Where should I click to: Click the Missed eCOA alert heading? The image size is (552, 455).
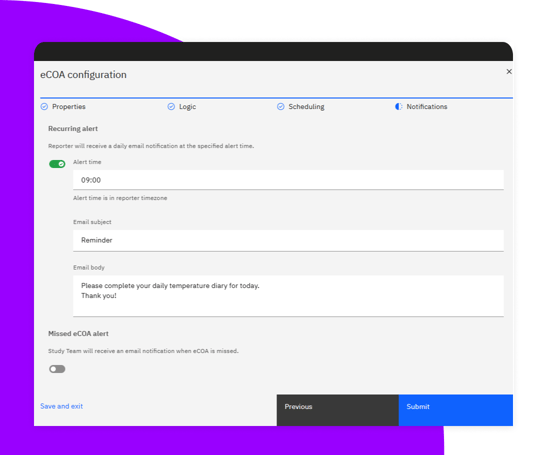pyautogui.click(x=78, y=334)
